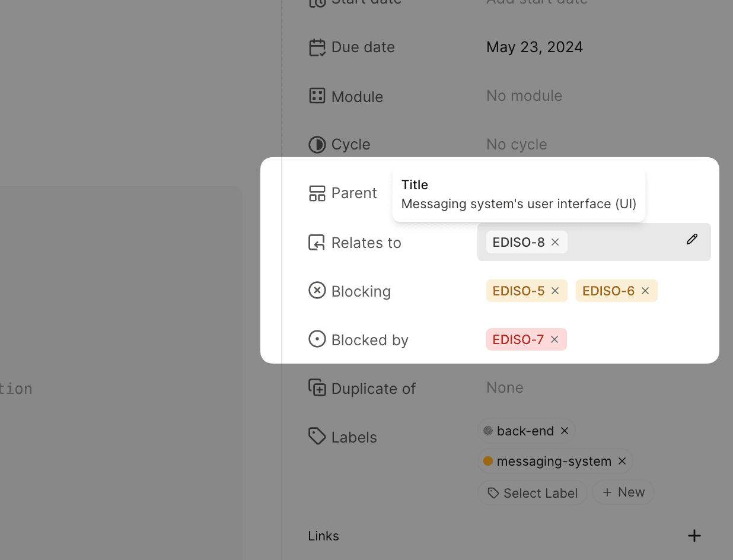Open the EDISO-7 blocked-by issue
Image resolution: width=733 pixels, height=560 pixels.
click(x=518, y=339)
